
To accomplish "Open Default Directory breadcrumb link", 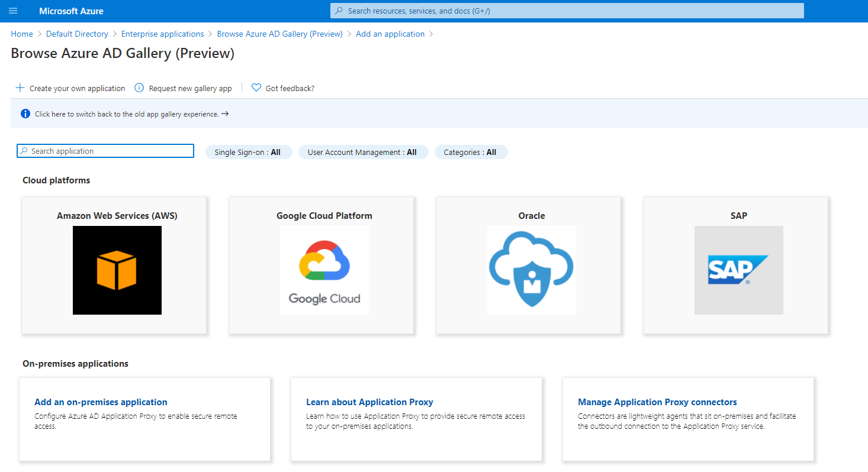I will coord(77,34).
